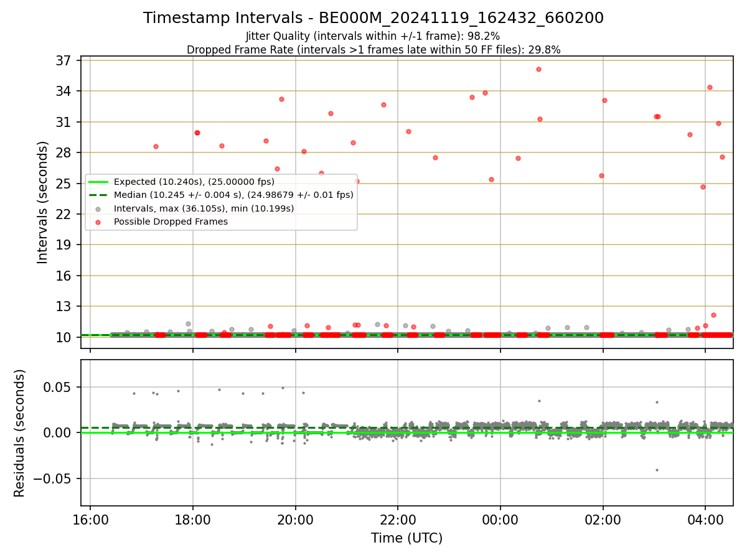Click the '22:00' x-axis tick label

coord(398,520)
